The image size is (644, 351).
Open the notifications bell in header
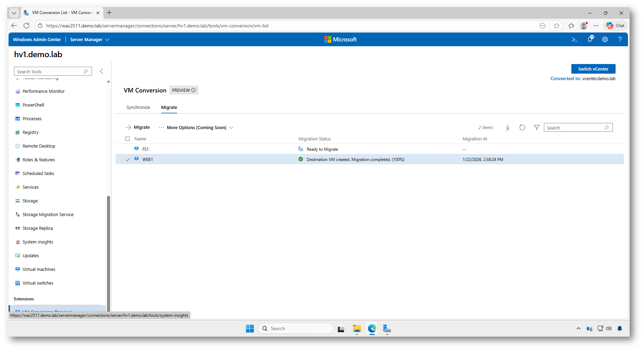tap(590, 39)
